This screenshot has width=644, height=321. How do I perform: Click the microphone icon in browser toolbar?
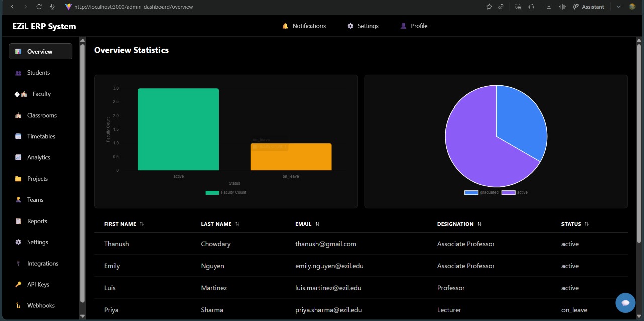52,7
